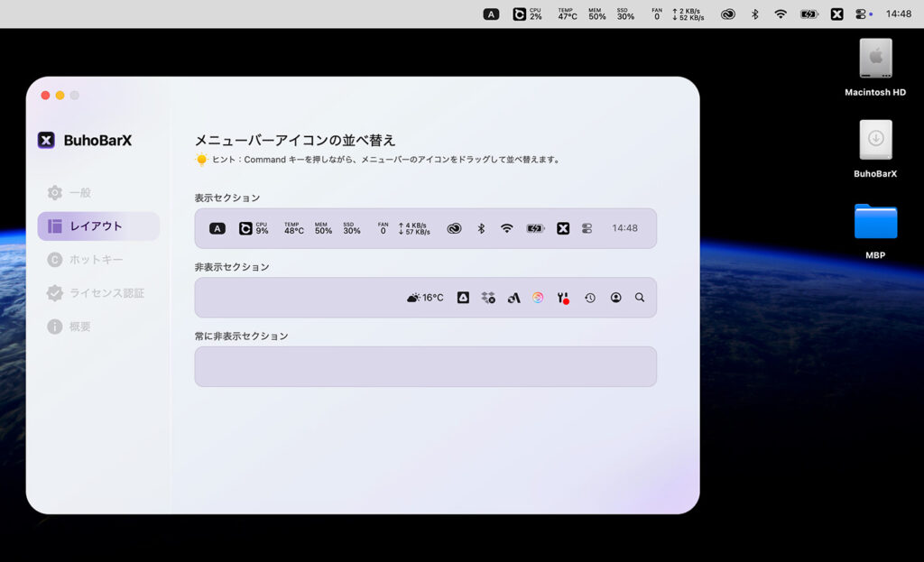Click the Wi-Fi icon in 表示セクション

506,228
